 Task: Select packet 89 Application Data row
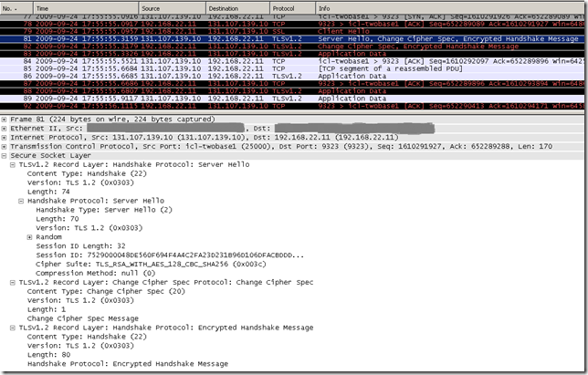click(292, 99)
